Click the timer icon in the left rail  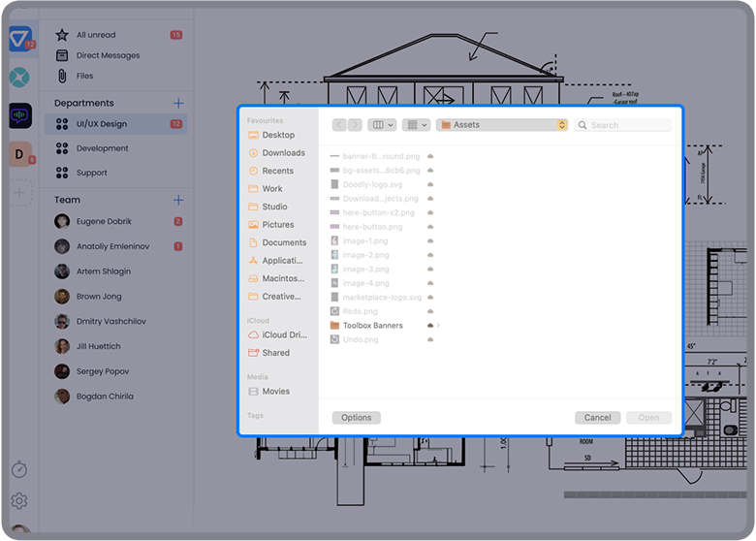coord(19,469)
